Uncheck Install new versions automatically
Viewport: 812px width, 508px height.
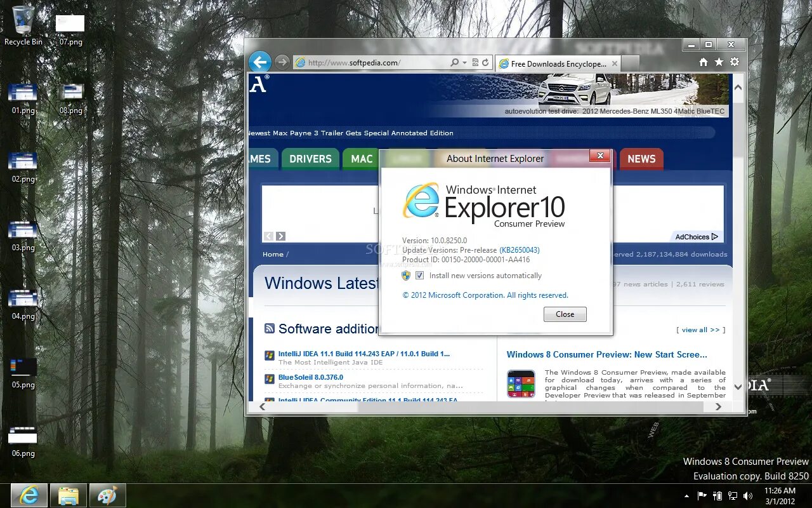(419, 276)
